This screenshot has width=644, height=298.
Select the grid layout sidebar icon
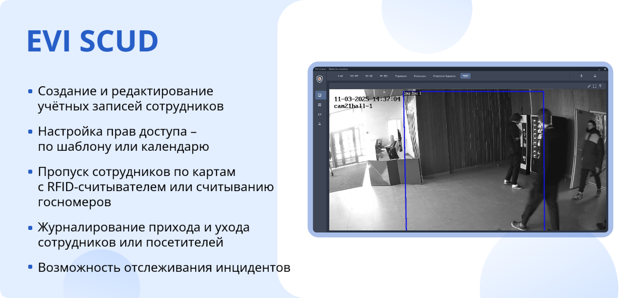320,105
